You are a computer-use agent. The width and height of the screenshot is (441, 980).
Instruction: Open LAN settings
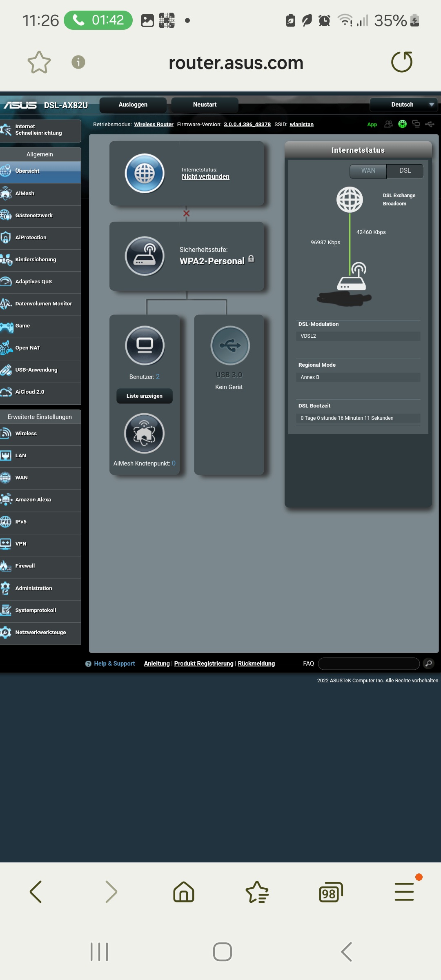(40, 456)
